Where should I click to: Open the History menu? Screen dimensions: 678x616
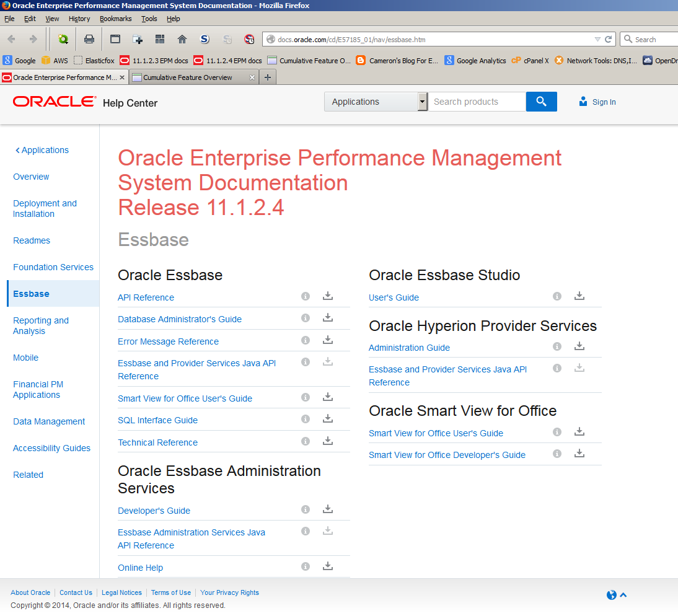[79, 19]
